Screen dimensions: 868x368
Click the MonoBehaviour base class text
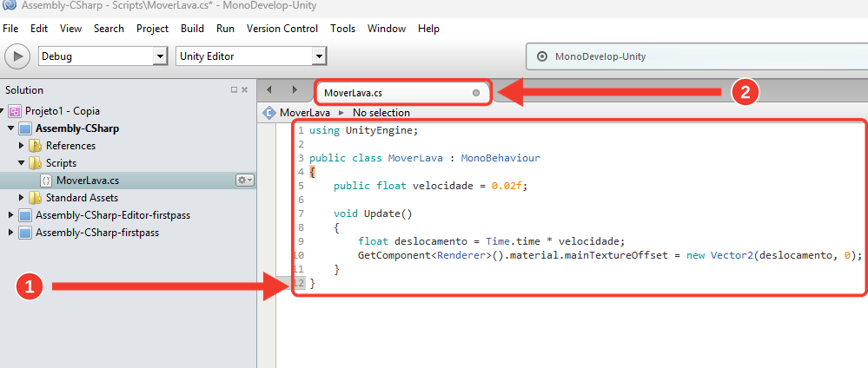[500, 158]
